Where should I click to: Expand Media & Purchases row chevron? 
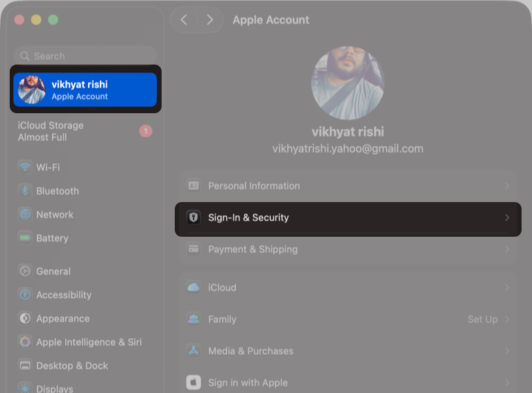(x=507, y=351)
